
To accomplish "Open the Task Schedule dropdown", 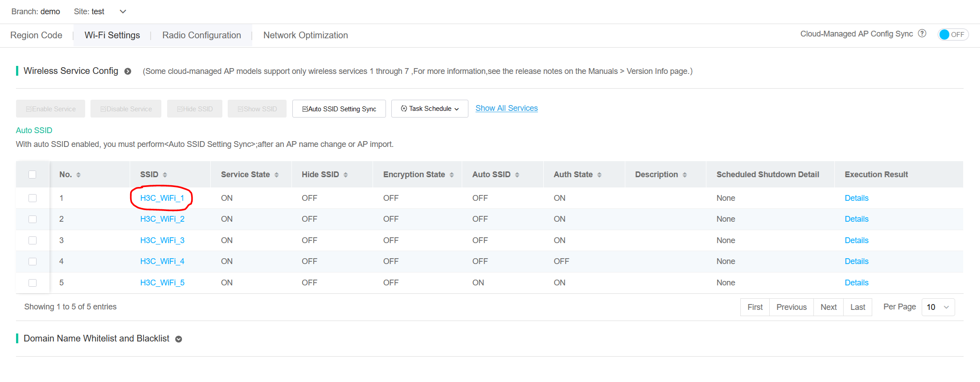I will (430, 109).
